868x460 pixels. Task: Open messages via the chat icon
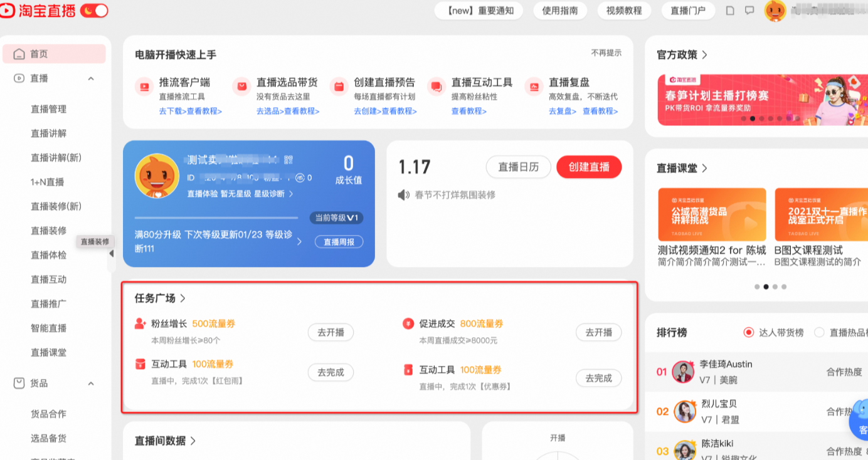[749, 10]
